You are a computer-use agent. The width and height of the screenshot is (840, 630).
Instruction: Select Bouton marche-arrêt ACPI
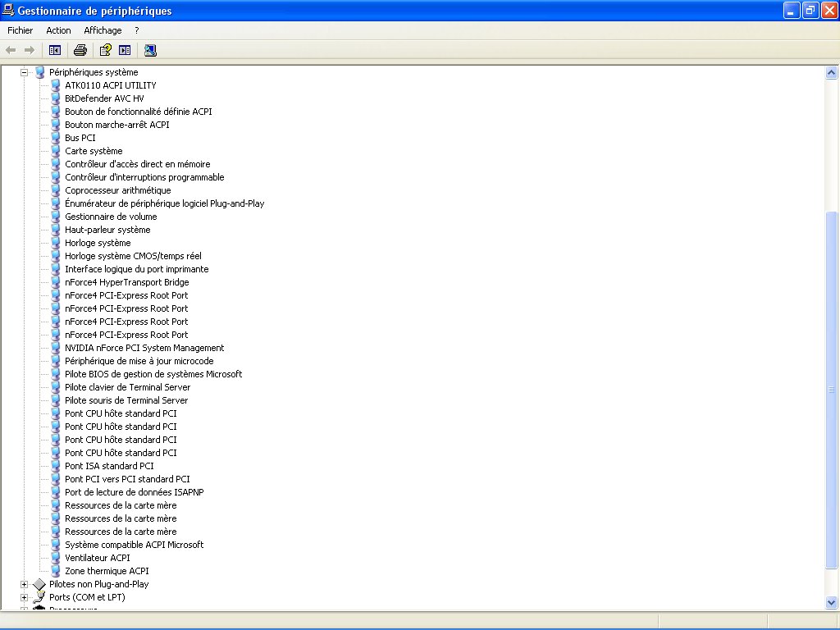point(116,125)
